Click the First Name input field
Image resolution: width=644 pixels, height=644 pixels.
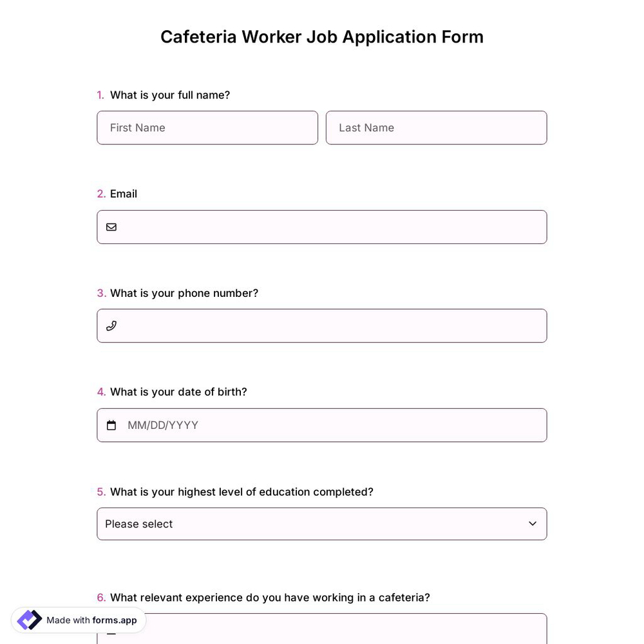pos(207,128)
